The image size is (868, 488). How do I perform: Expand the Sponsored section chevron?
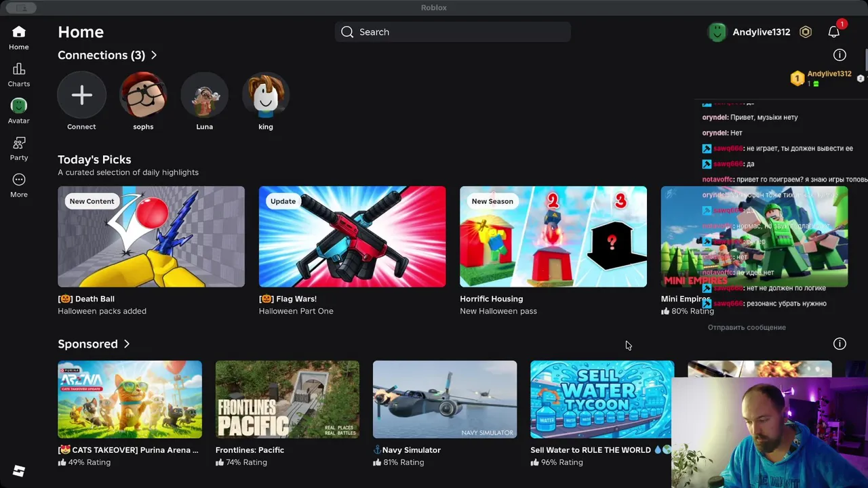pos(126,344)
